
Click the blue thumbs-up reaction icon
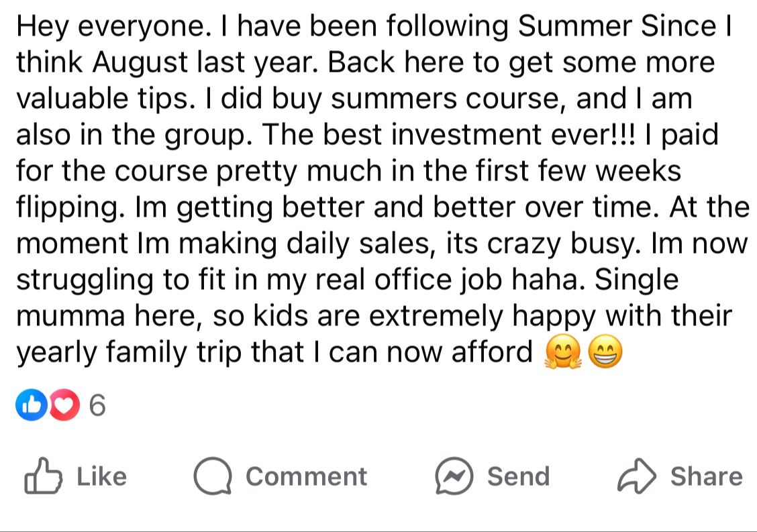tap(29, 405)
